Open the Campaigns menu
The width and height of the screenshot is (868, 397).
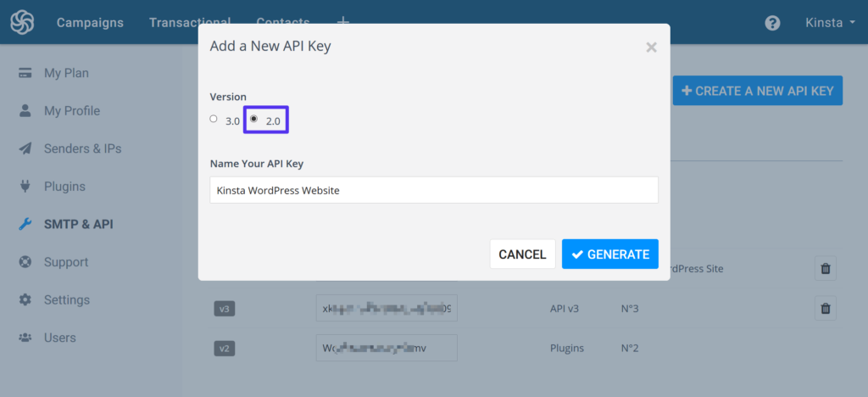90,23
